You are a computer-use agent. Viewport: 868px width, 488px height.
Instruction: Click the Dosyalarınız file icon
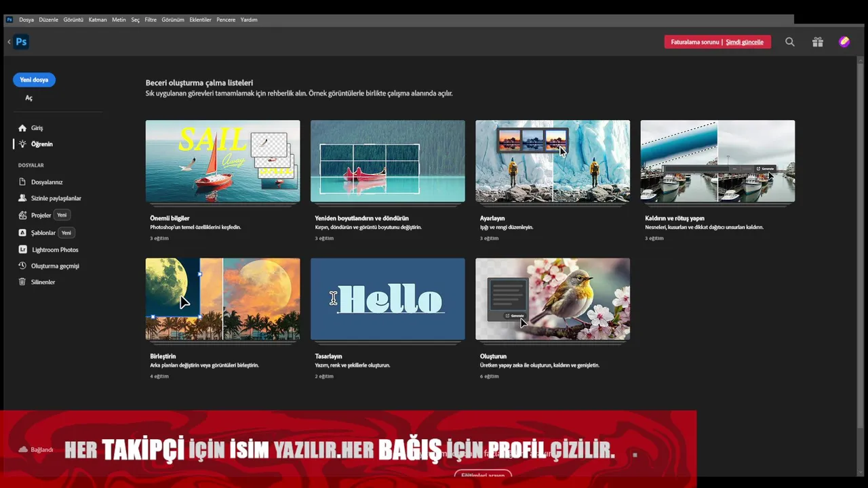22,182
